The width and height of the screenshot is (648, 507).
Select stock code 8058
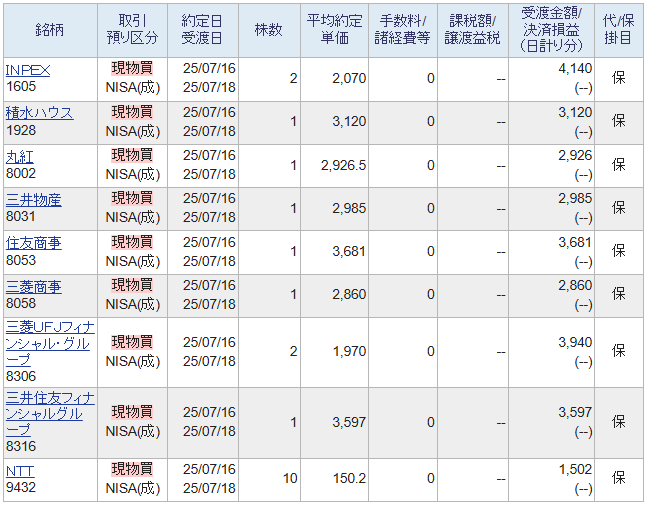click(x=21, y=303)
